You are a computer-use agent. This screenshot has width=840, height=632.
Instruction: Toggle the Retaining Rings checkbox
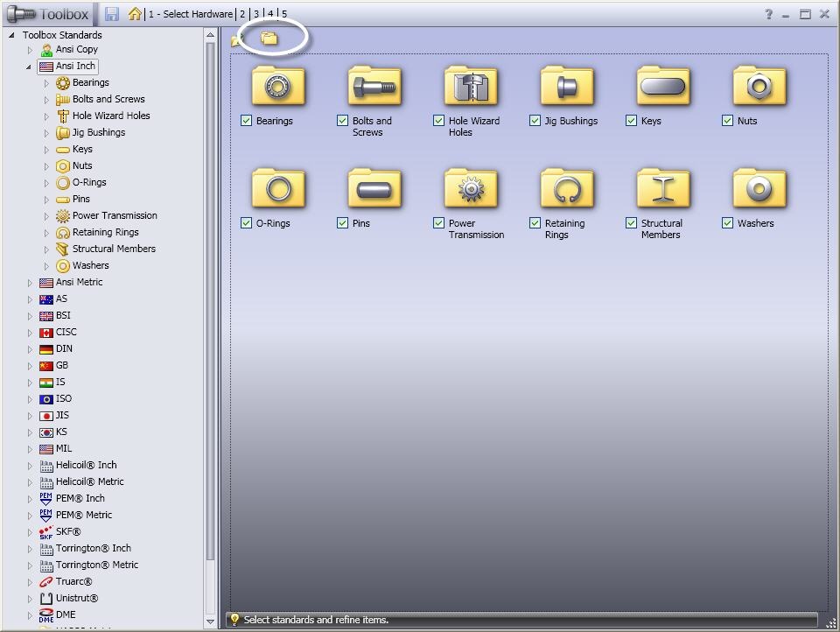pyautogui.click(x=535, y=223)
